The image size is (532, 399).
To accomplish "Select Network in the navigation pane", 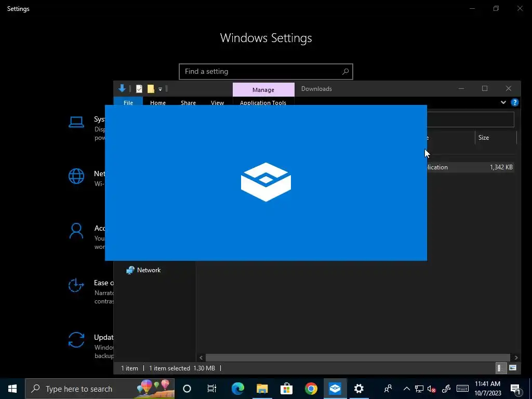I will 149,270.
